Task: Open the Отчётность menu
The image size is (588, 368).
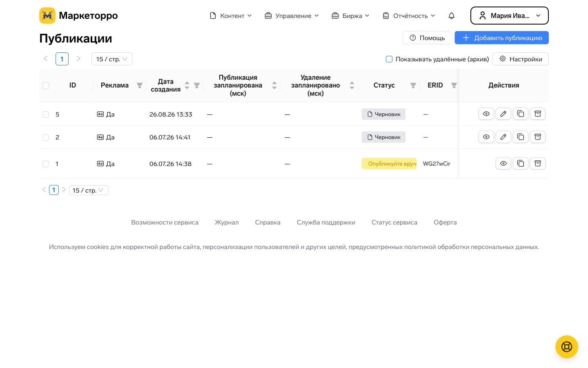Action: coord(409,16)
